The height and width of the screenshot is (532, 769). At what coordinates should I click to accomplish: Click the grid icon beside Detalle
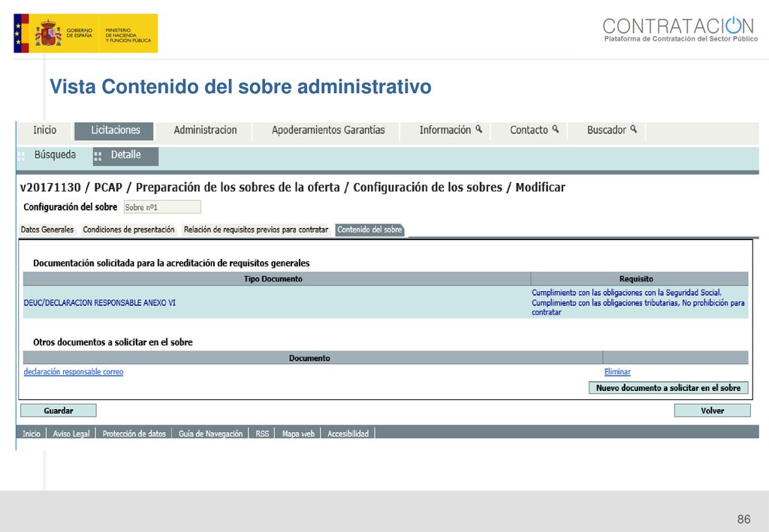pyautogui.click(x=98, y=156)
